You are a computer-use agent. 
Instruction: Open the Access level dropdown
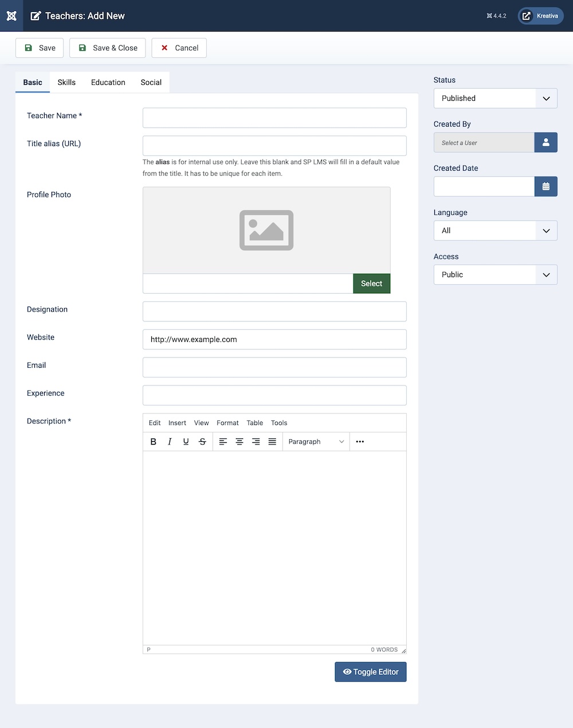coord(495,275)
